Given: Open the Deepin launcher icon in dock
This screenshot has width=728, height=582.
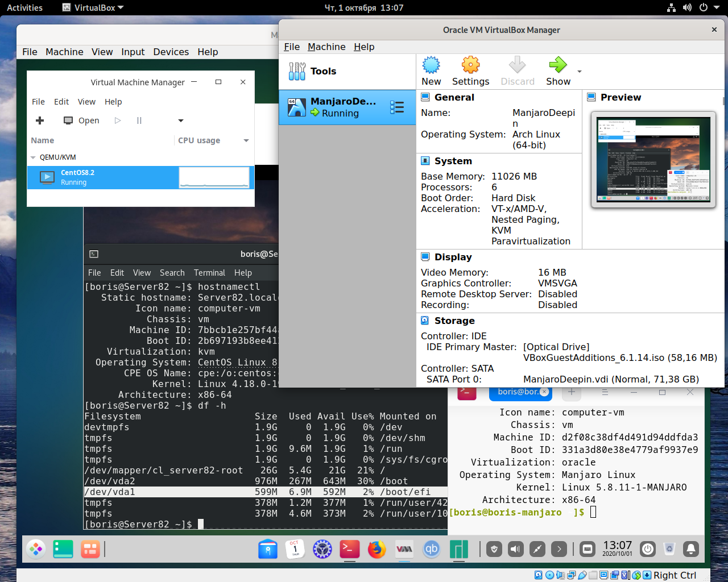Looking at the screenshot, I should click(x=36, y=549).
